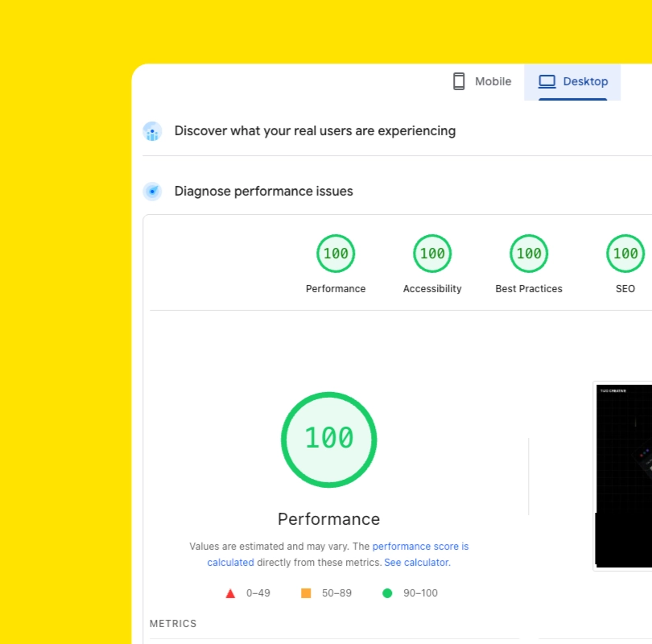652x644 pixels.
Task: Click 'Diagnose performance issues' heading
Action: tap(264, 192)
